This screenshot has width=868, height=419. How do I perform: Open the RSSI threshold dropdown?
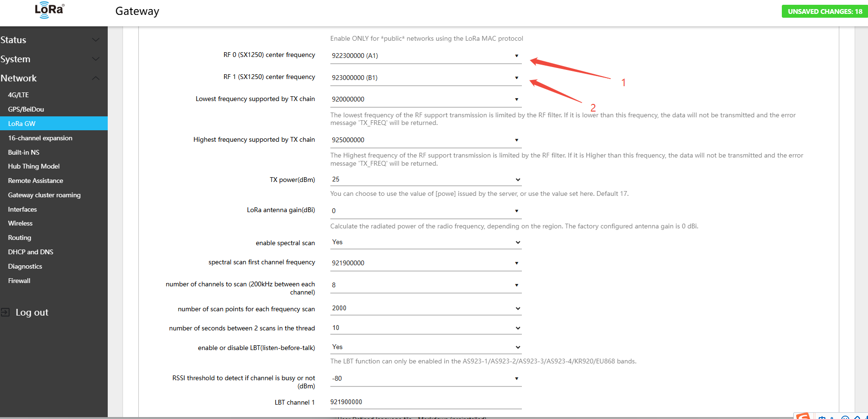(425, 378)
